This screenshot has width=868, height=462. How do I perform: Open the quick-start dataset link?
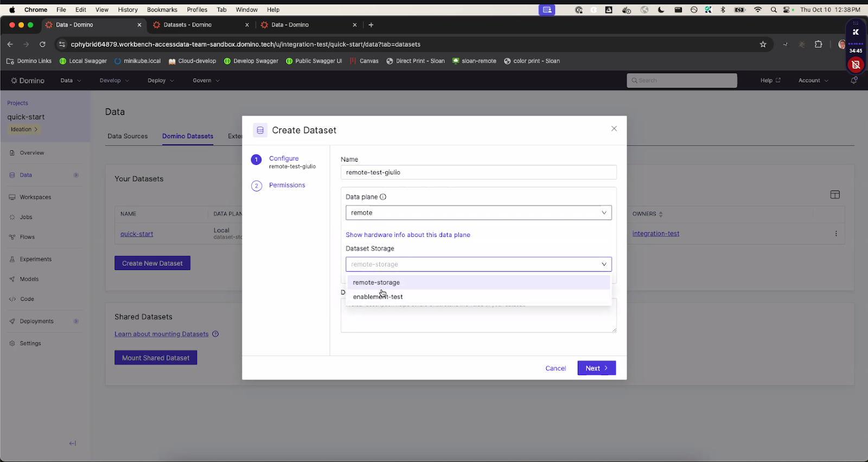(x=137, y=234)
